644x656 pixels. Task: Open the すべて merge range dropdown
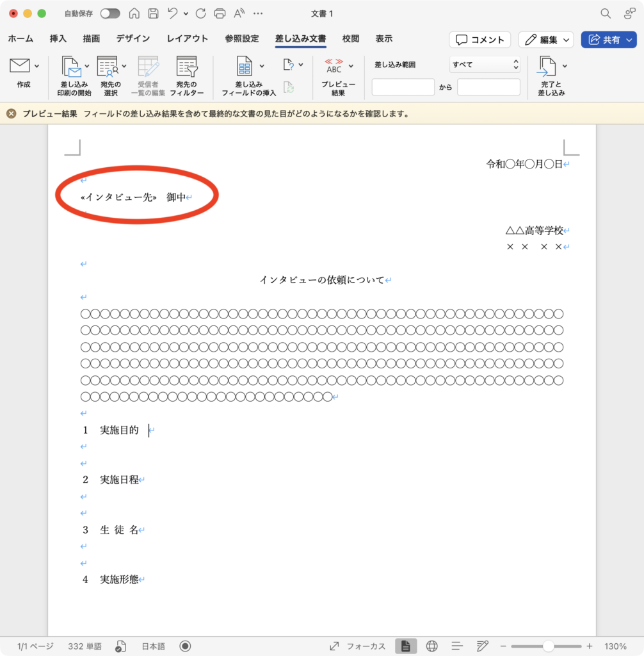coord(485,65)
